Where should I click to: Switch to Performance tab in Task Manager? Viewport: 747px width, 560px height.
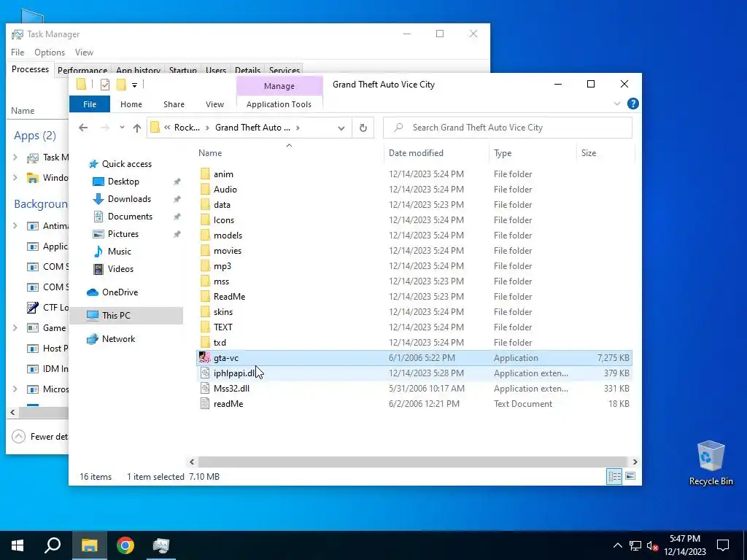point(82,70)
